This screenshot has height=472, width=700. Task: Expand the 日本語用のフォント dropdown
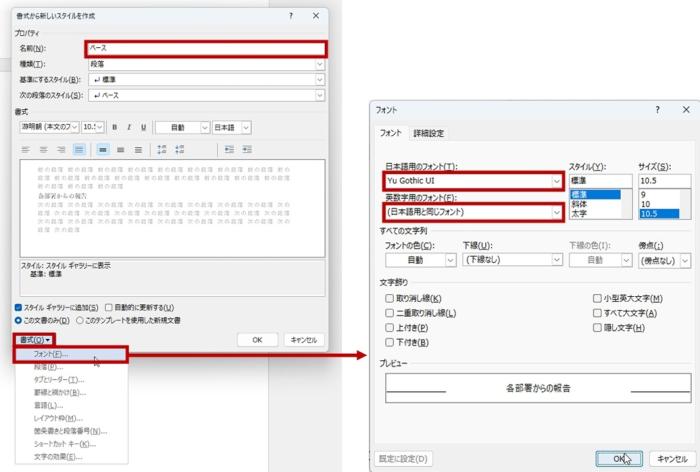pyautogui.click(x=557, y=181)
